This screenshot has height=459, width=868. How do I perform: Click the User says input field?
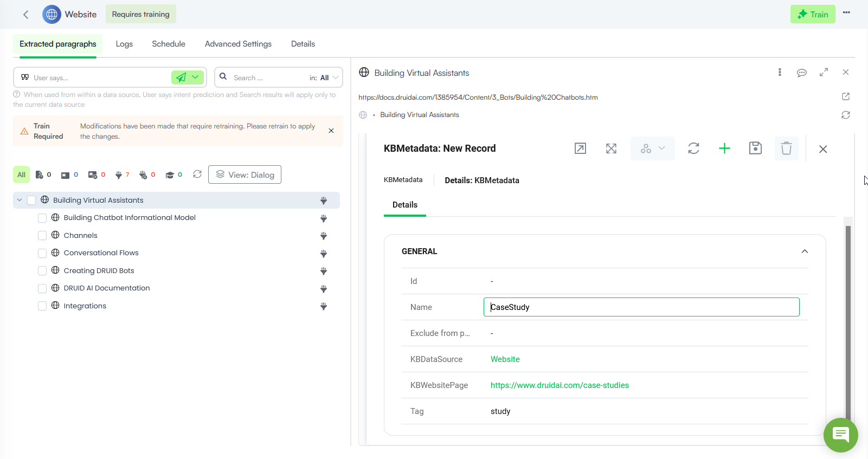click(100, 77)
